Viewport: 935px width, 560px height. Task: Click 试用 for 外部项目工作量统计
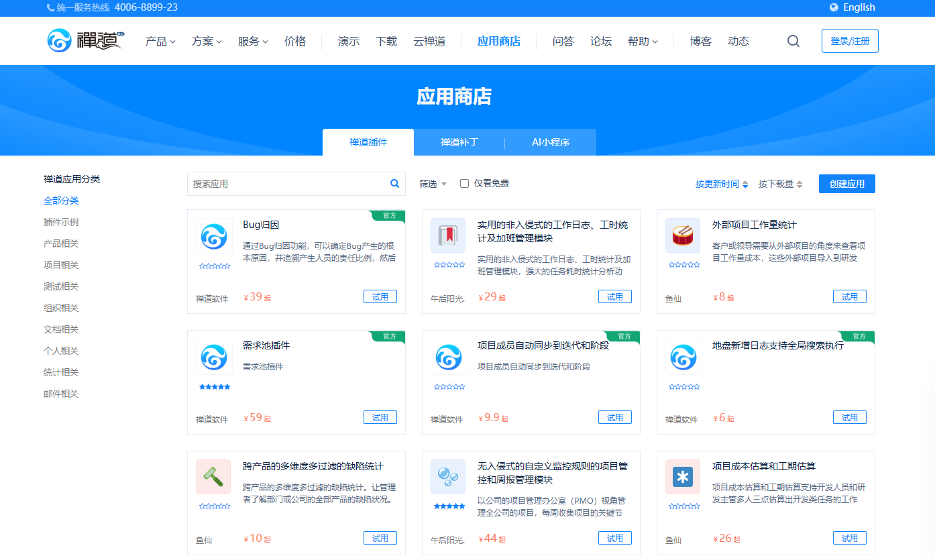850,296
